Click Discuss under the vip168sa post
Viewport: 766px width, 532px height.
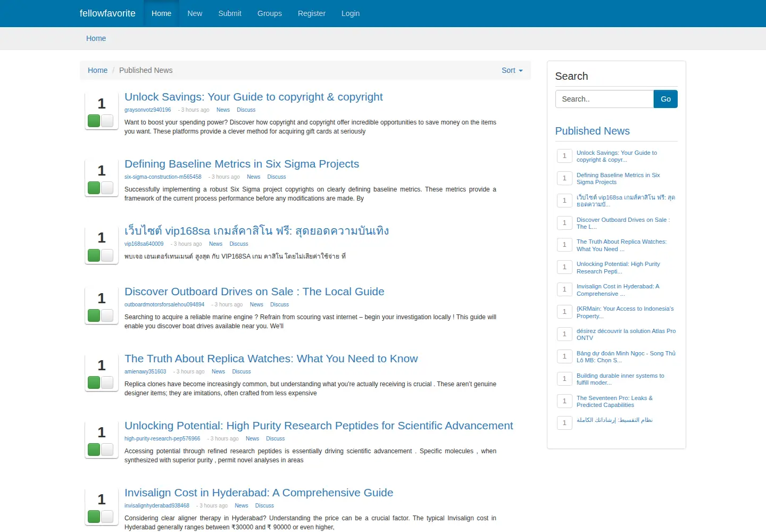click(239, 244)
